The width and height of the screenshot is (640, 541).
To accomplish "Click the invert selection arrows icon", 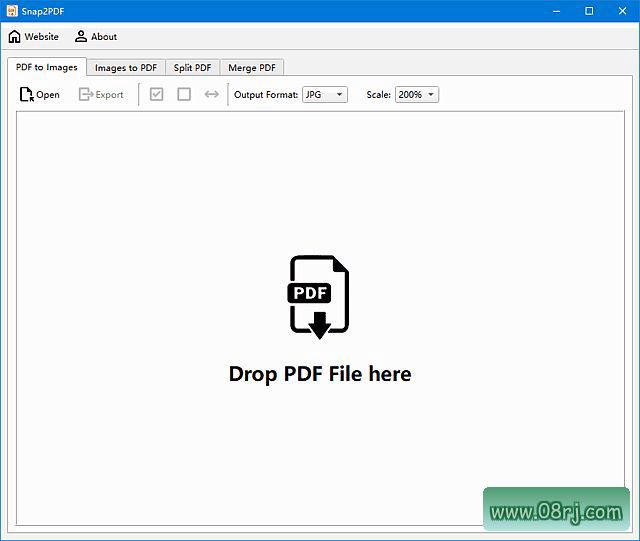I will pyautogui.click(x=211, y=95).
